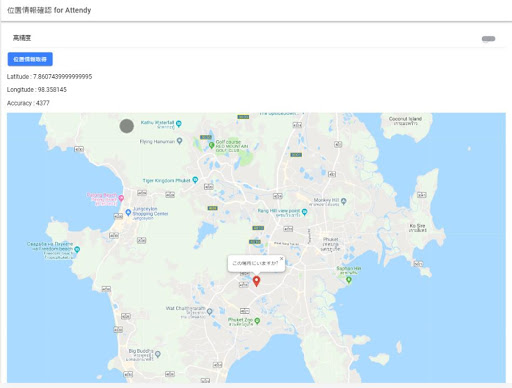Click the Phuket city label

tap(331, 244)
